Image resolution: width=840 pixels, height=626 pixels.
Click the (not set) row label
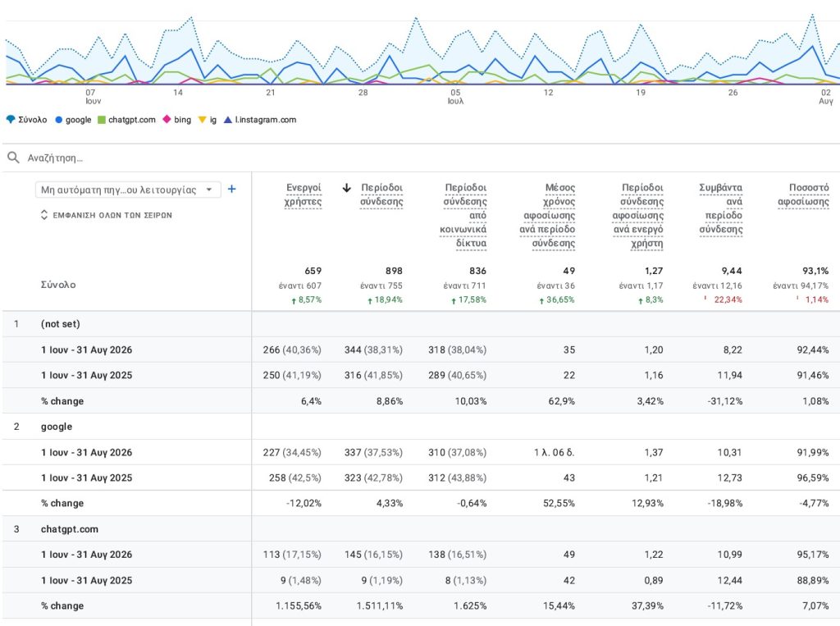[61, 324]
